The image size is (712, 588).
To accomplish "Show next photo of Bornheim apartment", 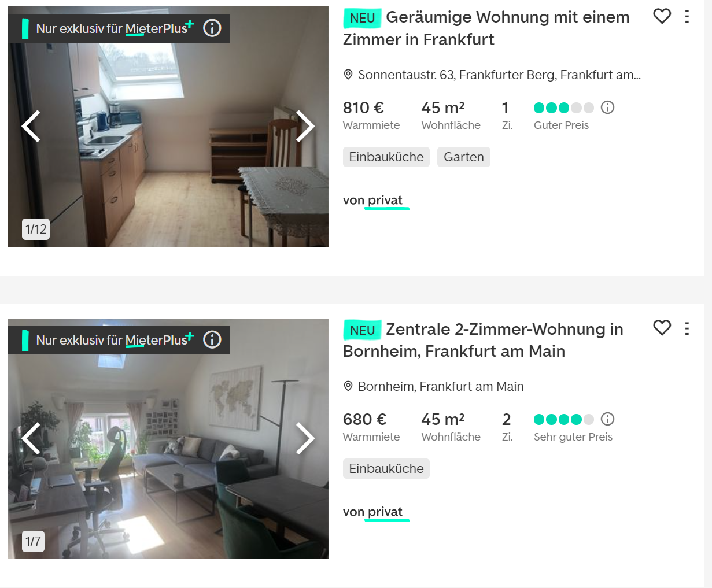I will coord(305,438).
